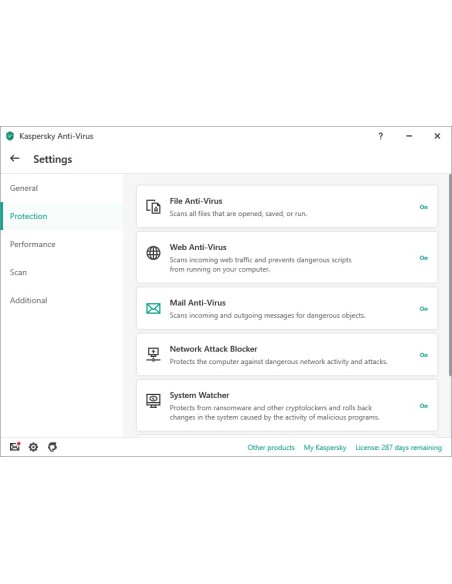Click the Web Anti-Virus globe icon
The width and height of the screenshot is (452, 584).
(x=153, y=253)
